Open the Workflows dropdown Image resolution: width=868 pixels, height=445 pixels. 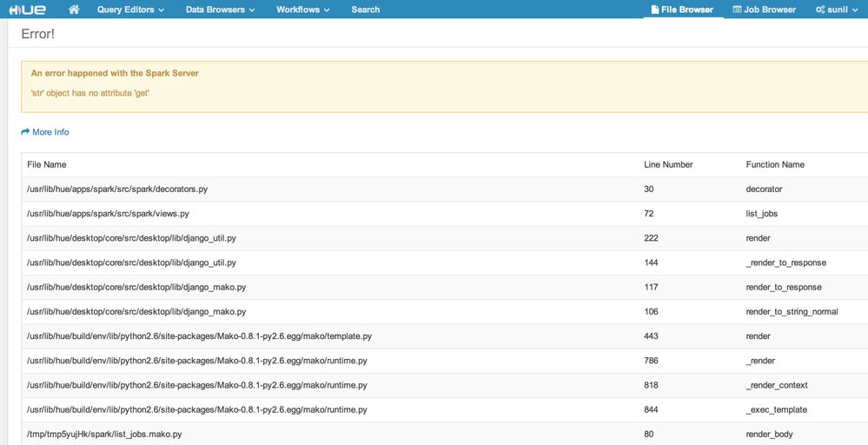click(x=303, y=10)
